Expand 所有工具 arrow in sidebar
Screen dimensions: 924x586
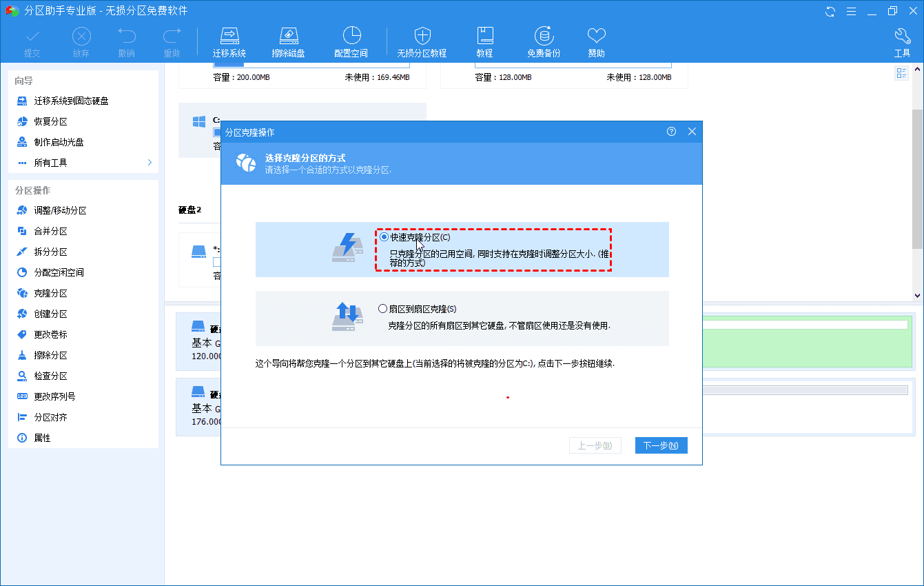150,163
